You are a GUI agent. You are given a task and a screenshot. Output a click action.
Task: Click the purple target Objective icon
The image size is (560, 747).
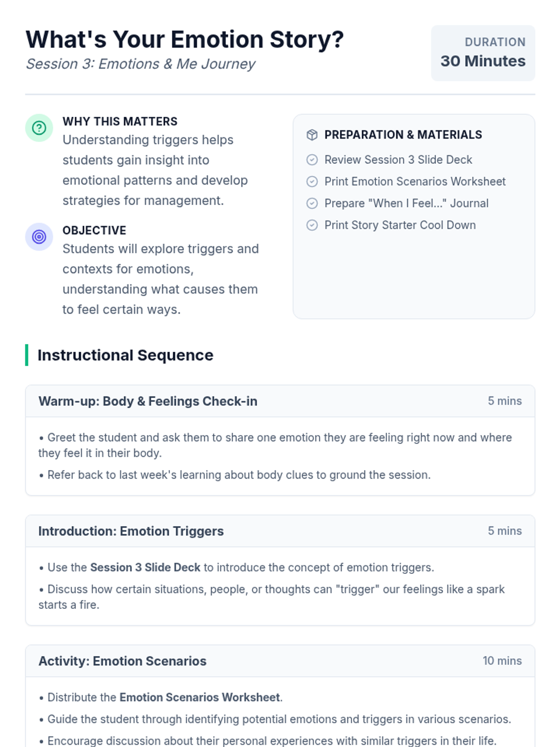coord(39,237)
